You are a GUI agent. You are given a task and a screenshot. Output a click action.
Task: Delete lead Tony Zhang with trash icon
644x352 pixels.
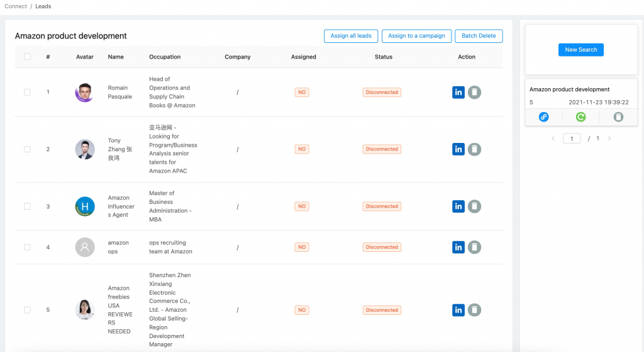click(x=475, y=149)
